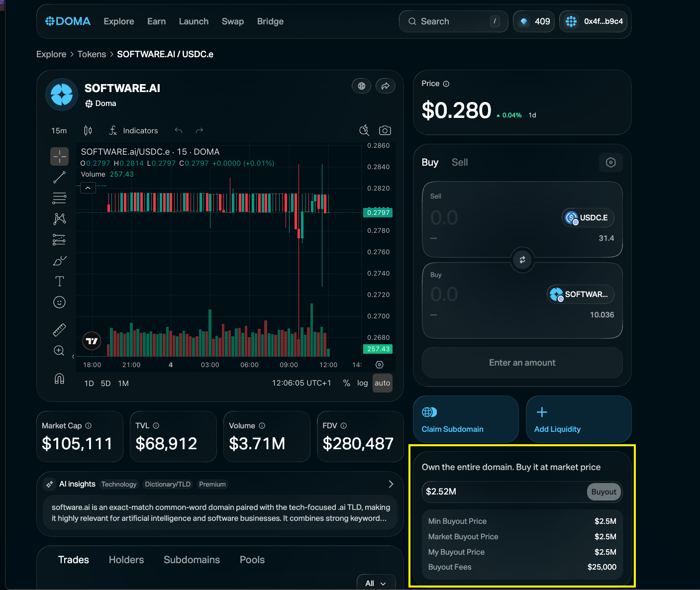Set chart range to 5D
Viewport: 700px width, 590px height.
[105, 384]
